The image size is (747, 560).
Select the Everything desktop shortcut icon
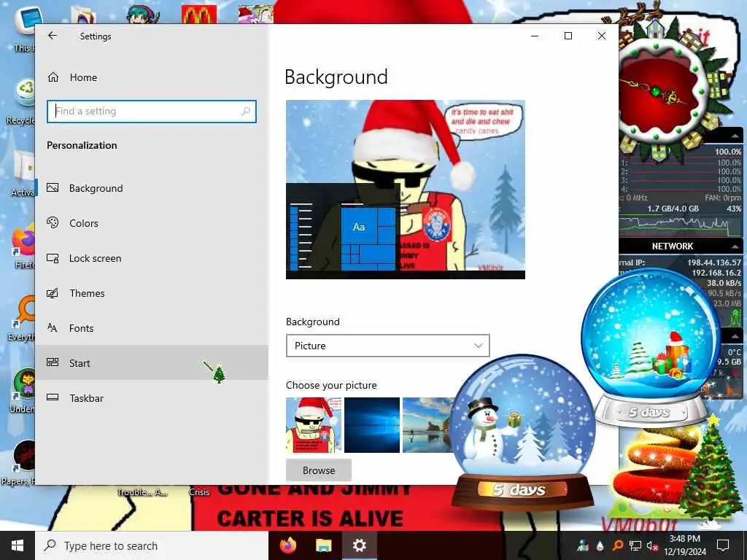coord(23,318)
